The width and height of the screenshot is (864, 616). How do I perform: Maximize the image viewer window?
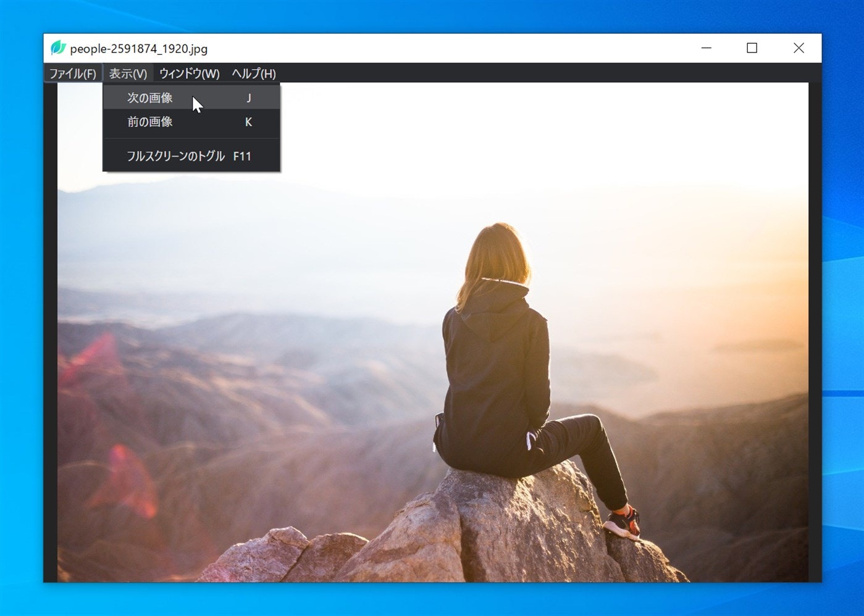[752, 48]
